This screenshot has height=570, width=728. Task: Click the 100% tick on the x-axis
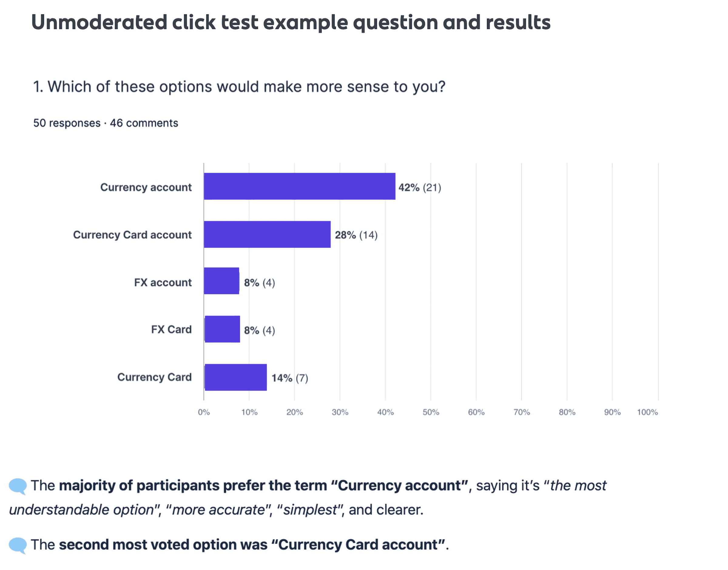[x=647, y=412]
